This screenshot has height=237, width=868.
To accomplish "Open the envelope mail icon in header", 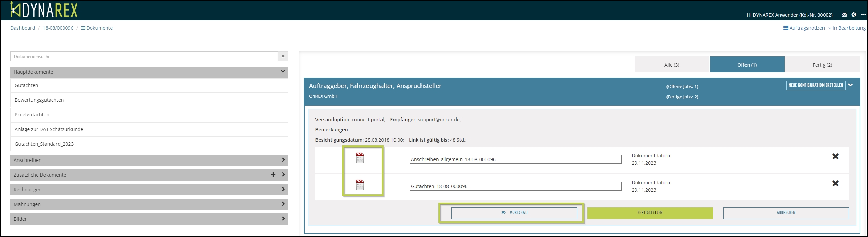I will point(844,15).
